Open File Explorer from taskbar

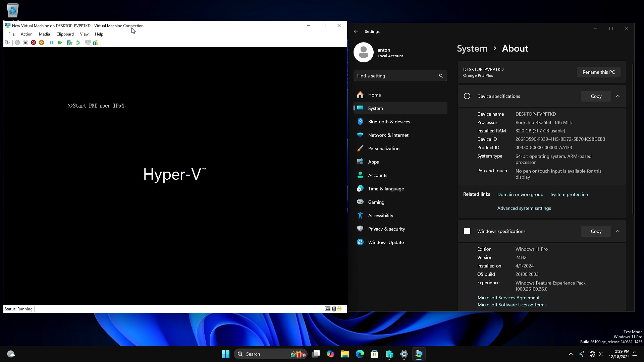coord(345,354)
